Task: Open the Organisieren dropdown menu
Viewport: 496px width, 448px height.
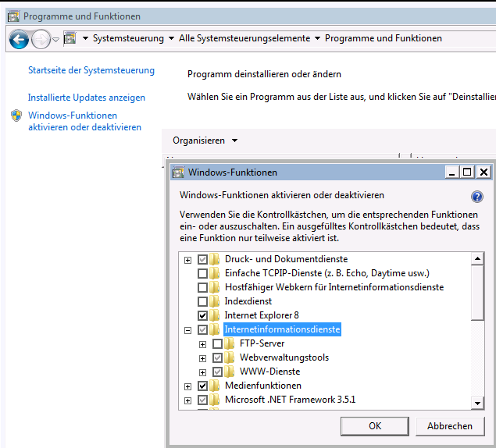Action: click(205, 140)
